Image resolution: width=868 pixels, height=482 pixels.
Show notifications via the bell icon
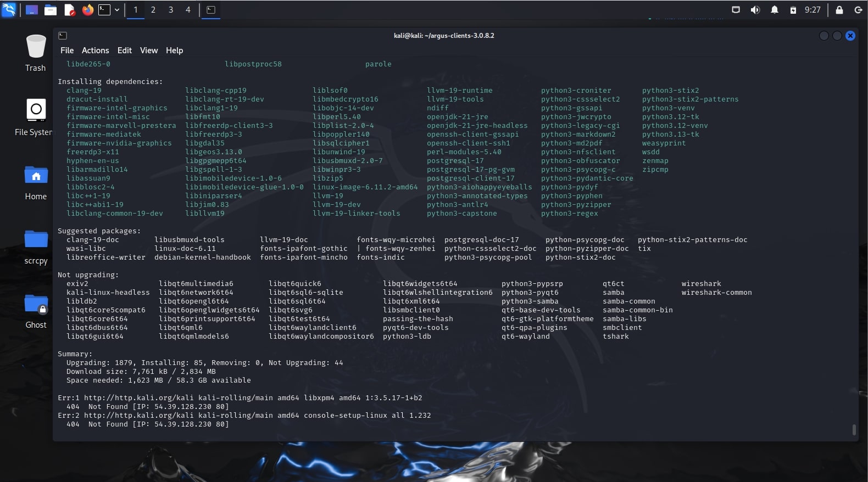tap(775, 10)
